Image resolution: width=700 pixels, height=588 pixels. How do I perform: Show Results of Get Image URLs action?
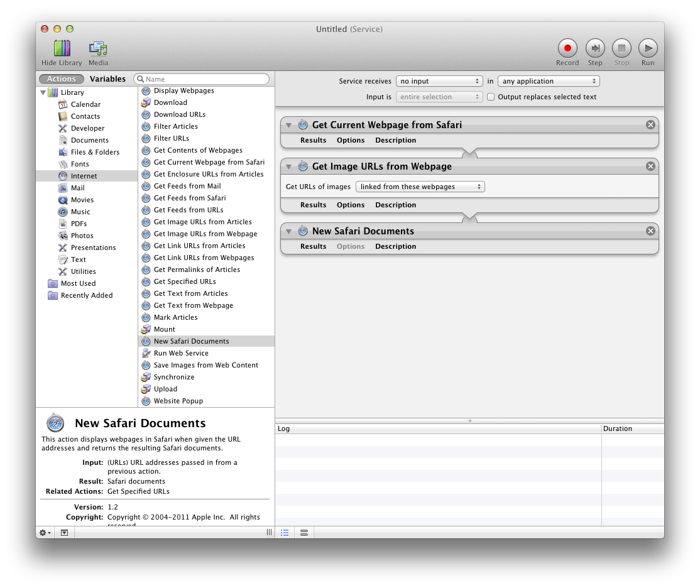pos(314,205)
